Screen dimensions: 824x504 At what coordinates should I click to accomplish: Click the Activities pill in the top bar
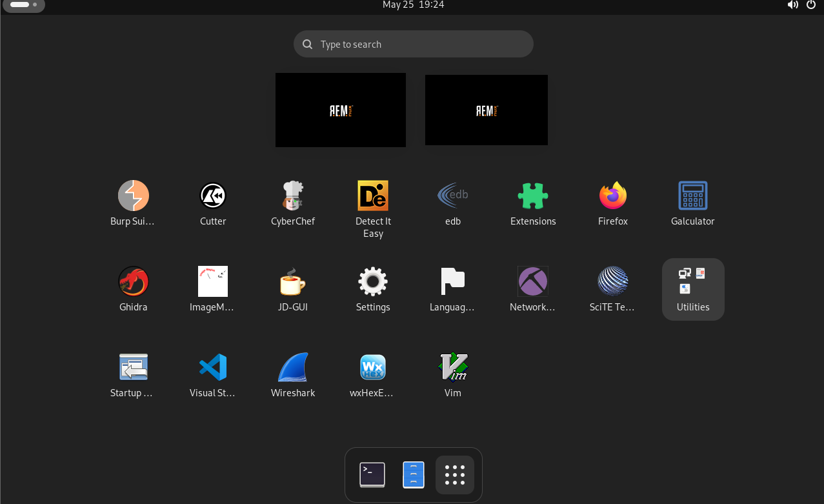(24, 5)
